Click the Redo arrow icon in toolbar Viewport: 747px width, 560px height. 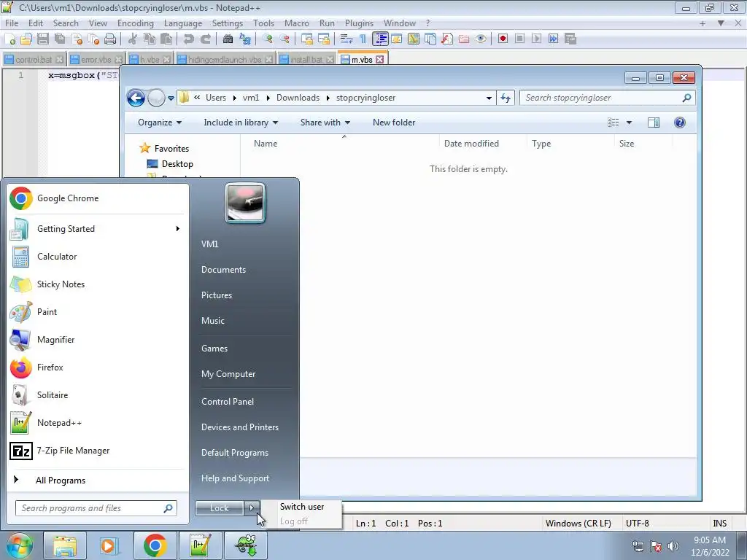coord(205,39)
